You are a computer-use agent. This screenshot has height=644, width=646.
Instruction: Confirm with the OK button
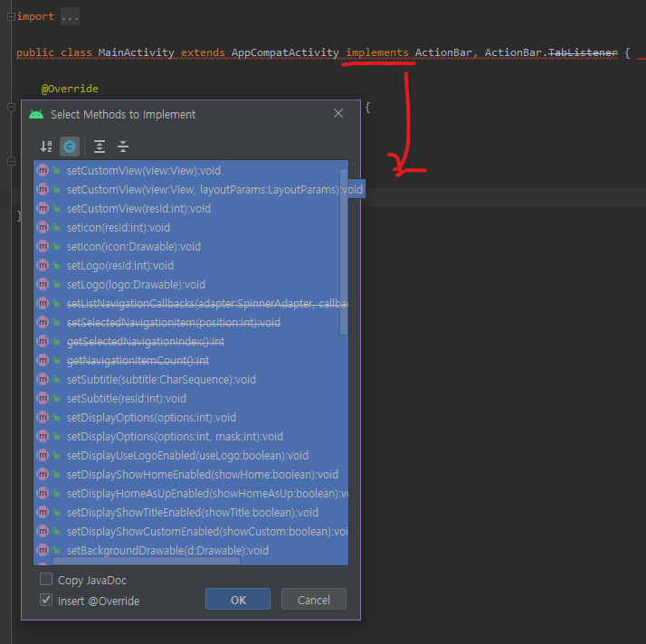238,600
